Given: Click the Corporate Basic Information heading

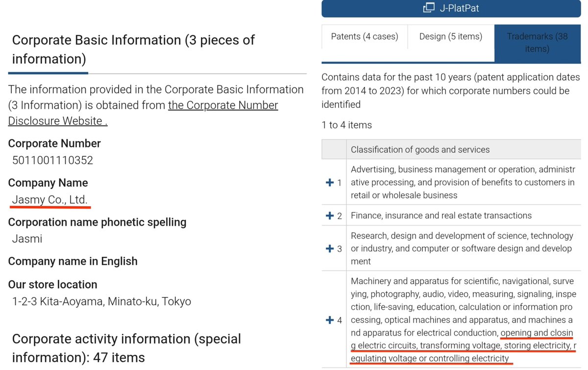Looking at the screenshot, I should [x=133, y=49].
